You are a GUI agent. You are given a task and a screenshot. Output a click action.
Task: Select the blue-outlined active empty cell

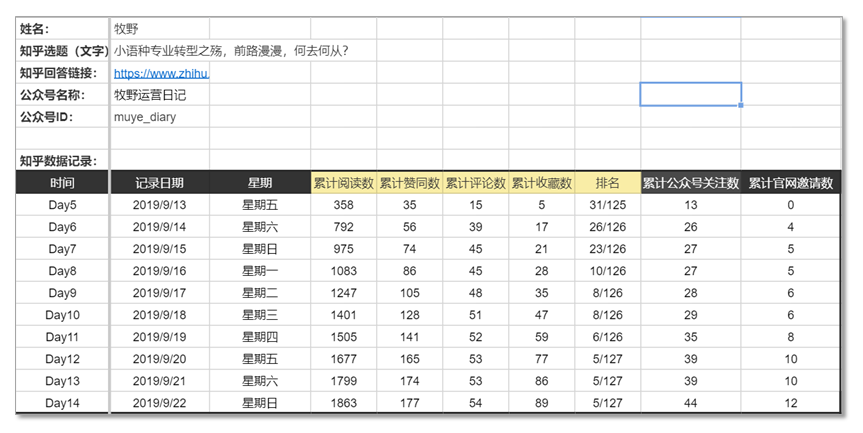(x=691, y=94)
